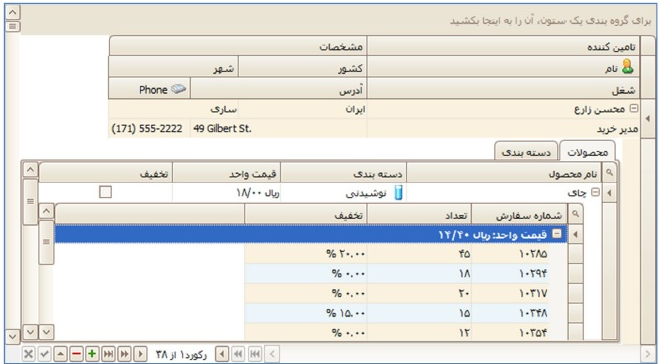This screenshot has width=659, height=364.
Task: Click the search icon beside شماره سفارش header
Action: [575, 214]
